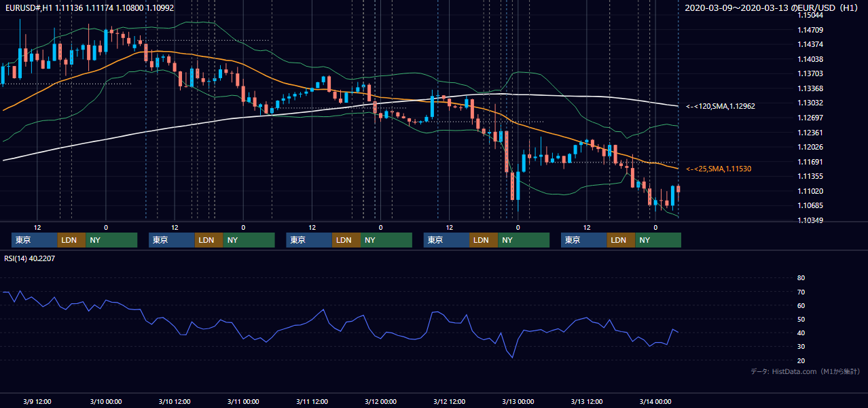Click RSI scale level 60
The width and height of the screenshot is (868, 408).
point(801,305)
